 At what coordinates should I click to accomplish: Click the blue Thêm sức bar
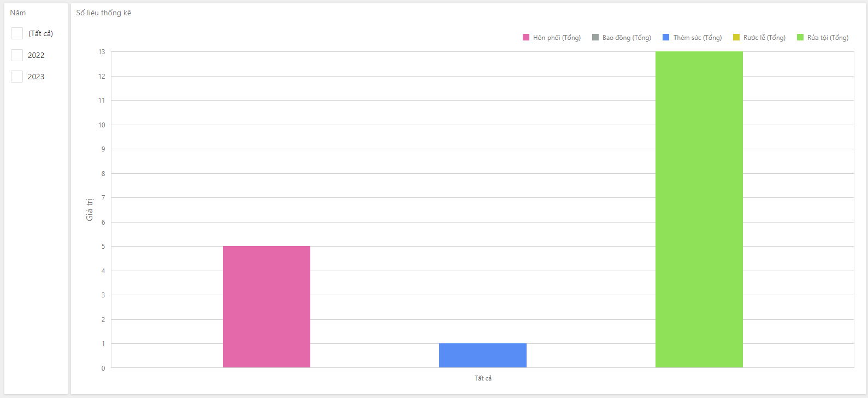click(x=483, y=355)
